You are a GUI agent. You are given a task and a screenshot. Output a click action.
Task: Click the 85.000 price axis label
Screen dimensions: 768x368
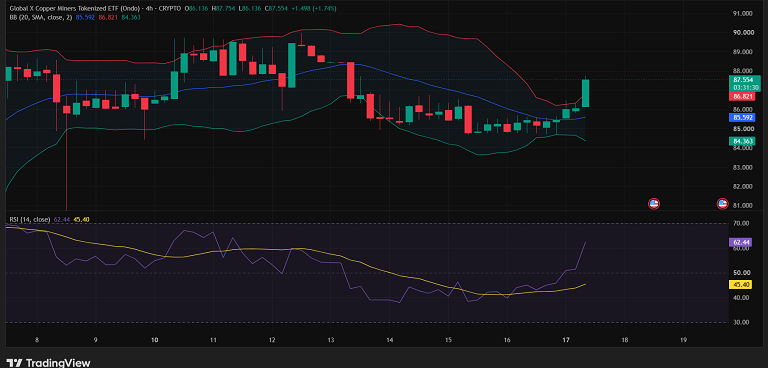(743, 129)
